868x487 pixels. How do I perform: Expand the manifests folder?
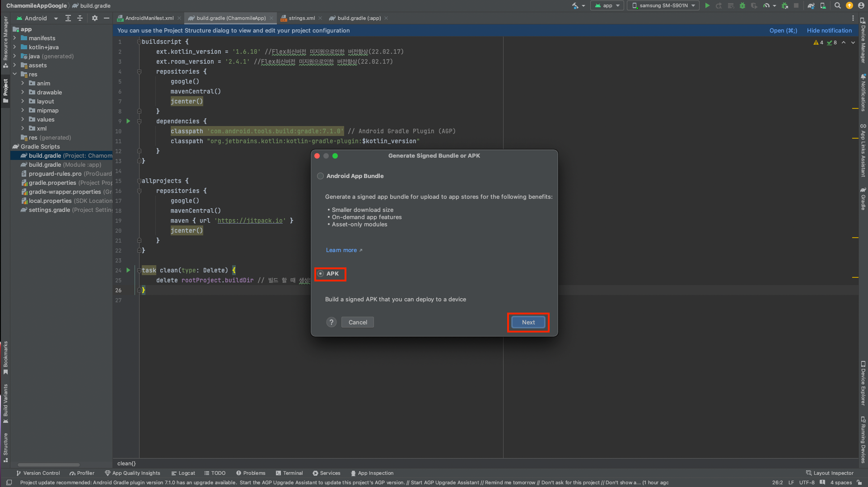pyautogui.click(x=14, y=38)
